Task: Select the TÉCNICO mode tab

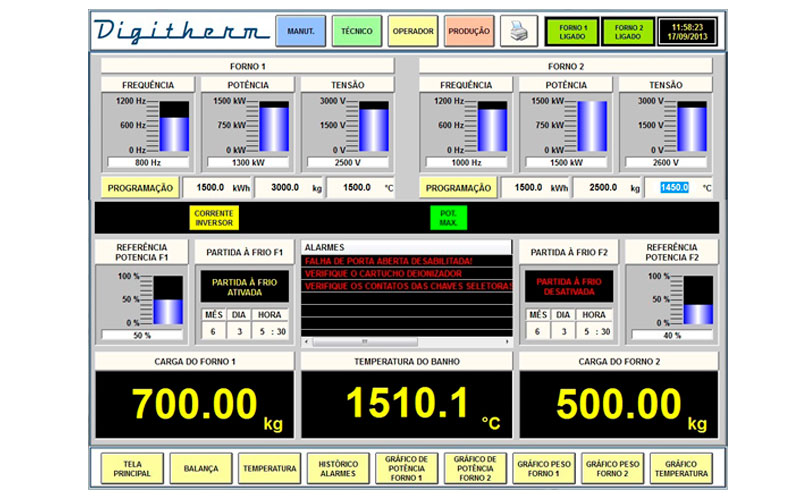Action: tap(356, 32)
